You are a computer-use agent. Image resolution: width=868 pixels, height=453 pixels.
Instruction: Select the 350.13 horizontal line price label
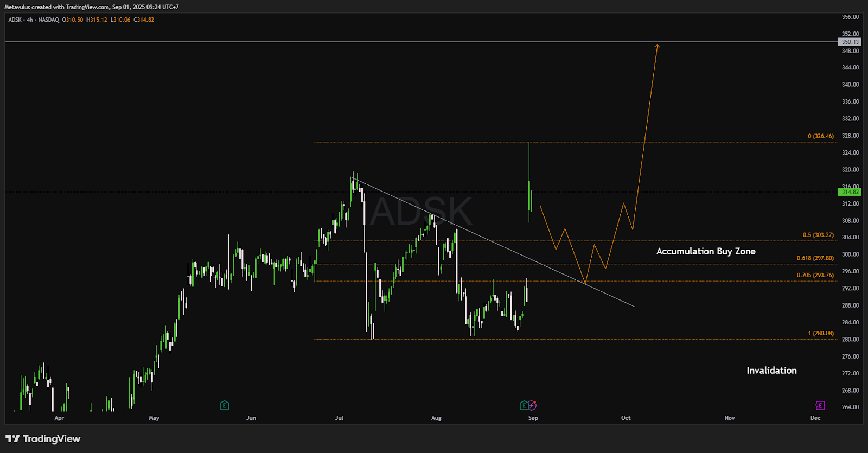coord(850,42)
